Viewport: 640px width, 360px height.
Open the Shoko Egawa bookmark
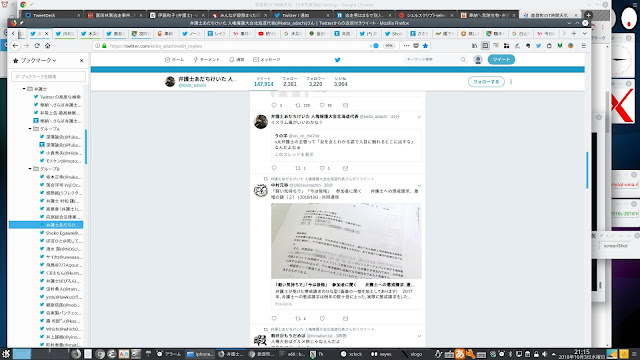pyautogui.click(x=60, y=233)
